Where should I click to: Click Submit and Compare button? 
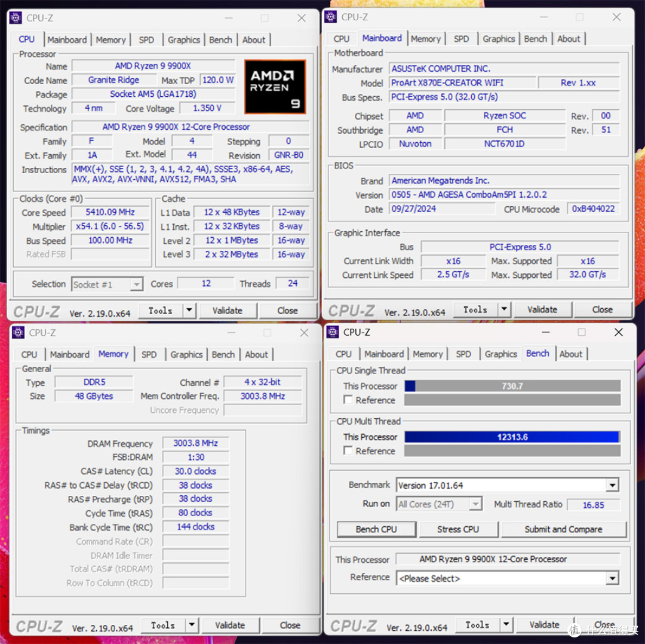[x=563, y=529]
